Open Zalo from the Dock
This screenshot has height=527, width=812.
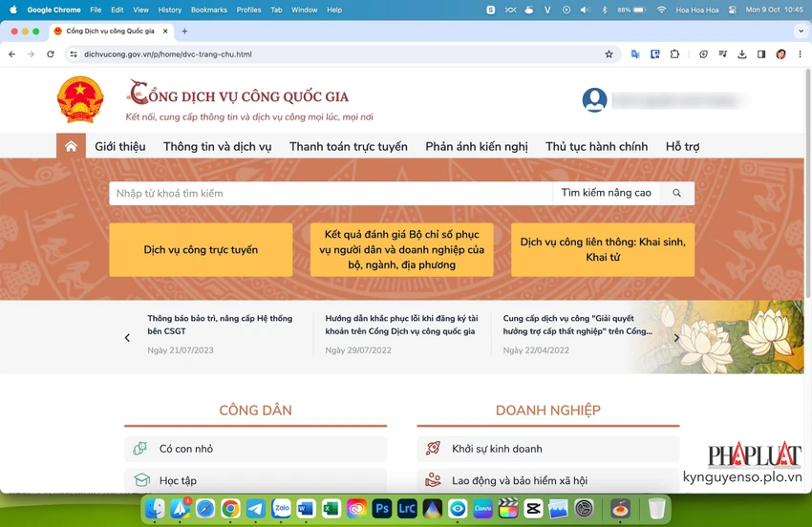click(281, 508)
